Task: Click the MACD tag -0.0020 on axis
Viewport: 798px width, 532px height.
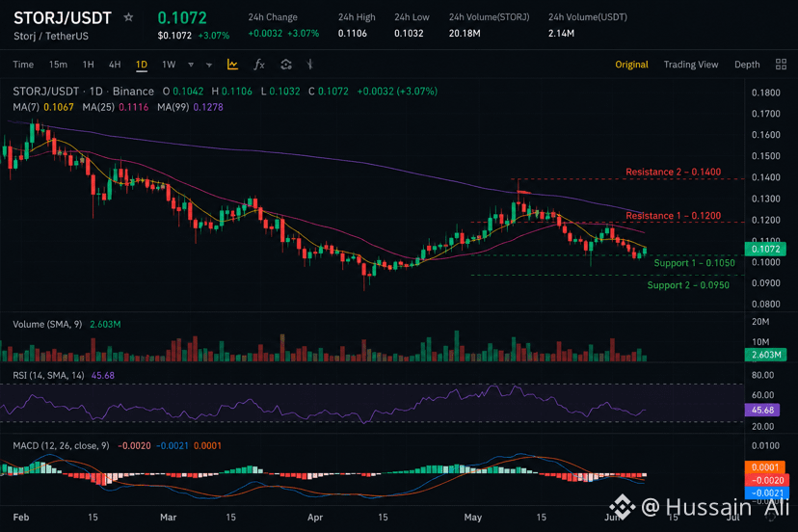Action: [x=767, y=480]
